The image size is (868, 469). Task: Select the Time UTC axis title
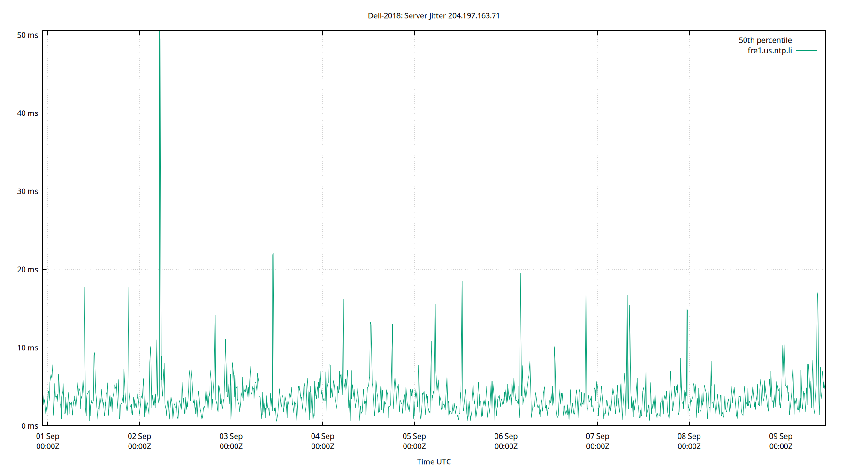[433, 461]
